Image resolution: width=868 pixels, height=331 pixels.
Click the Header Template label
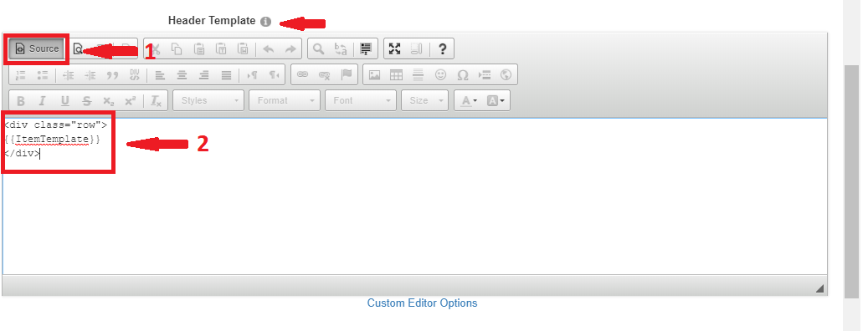pyautogui.click(x=212, y=21)
